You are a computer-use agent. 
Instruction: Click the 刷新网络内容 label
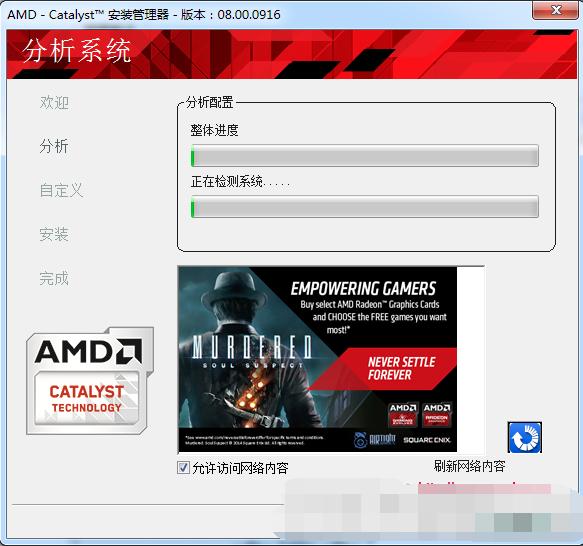(x=470, y=466)
